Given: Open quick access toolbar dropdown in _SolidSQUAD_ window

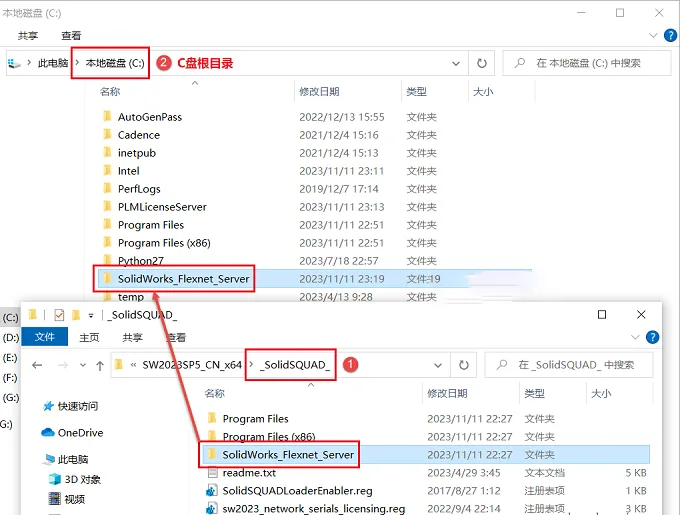Looking at the screenshot, I should pyautogui.click(x=91, y=316).
